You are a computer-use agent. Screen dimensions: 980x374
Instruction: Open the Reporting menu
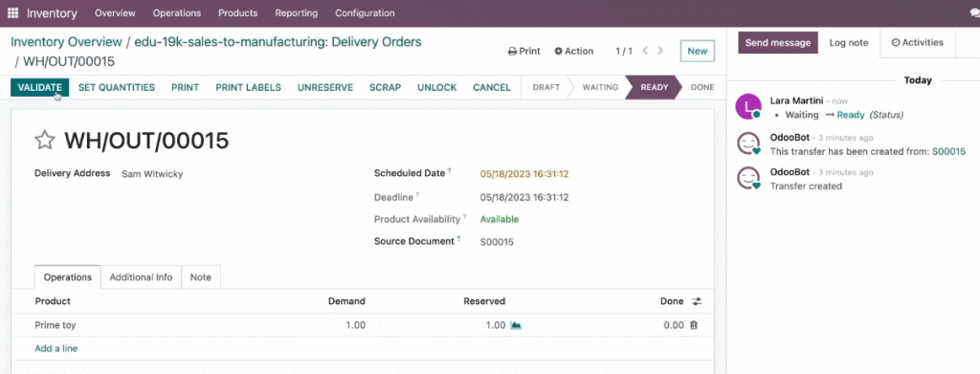[x=297, y=13]
